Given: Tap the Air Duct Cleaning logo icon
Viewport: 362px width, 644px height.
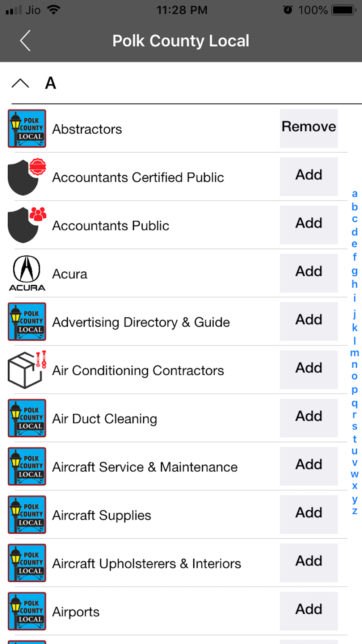Looking at the screenshot, I should pyautogui.click(x=27, y=418).
